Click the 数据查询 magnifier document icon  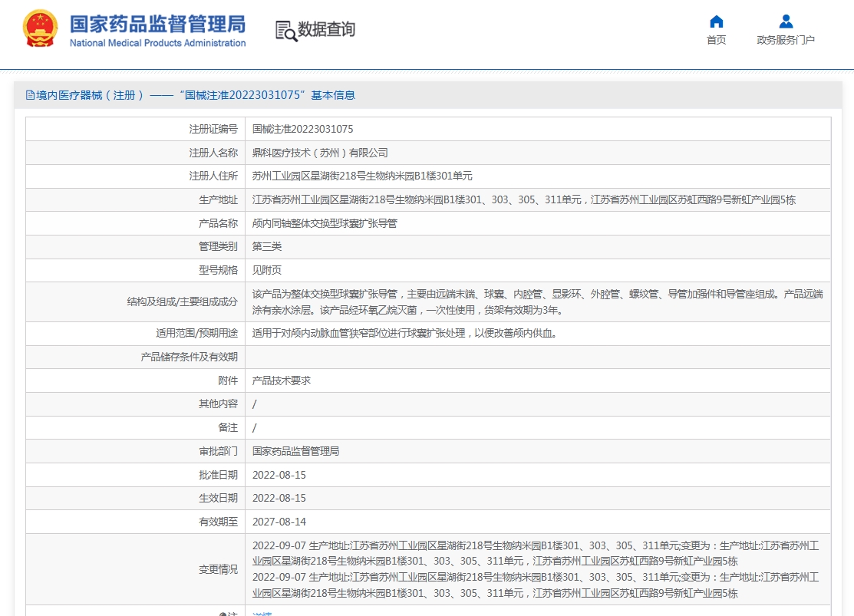tap(286, 31)
